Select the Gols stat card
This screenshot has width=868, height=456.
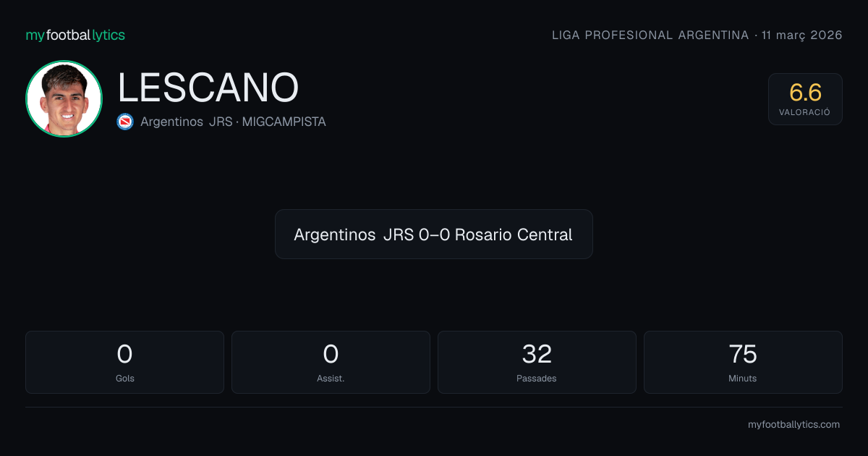tap(124, 362)
